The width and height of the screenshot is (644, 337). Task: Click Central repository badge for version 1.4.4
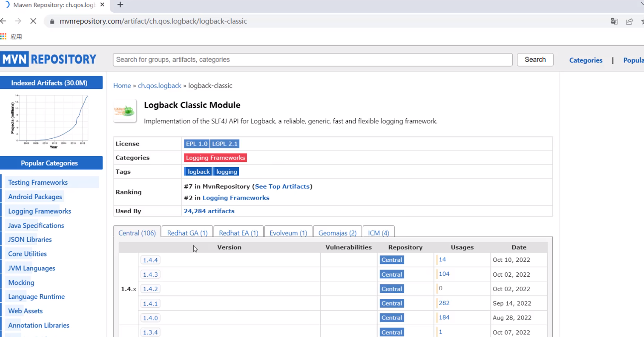pos(392,260)
